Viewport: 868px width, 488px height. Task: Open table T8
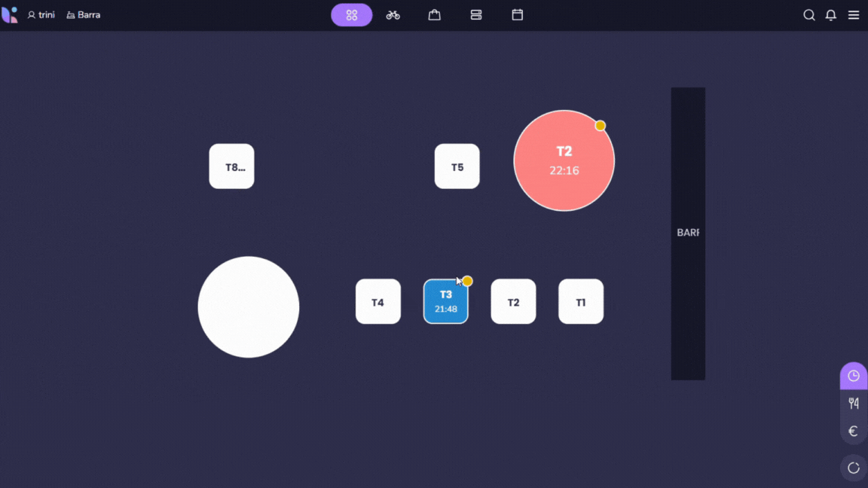click(231, 166)
